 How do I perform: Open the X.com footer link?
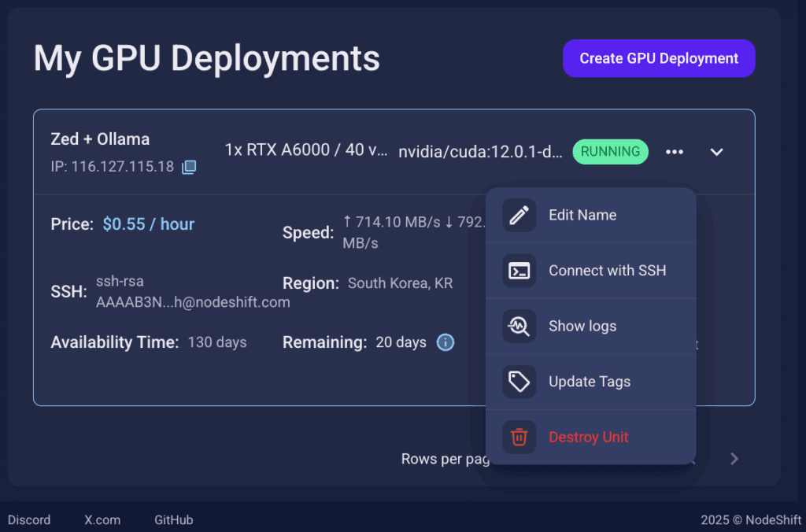point(102,519)
